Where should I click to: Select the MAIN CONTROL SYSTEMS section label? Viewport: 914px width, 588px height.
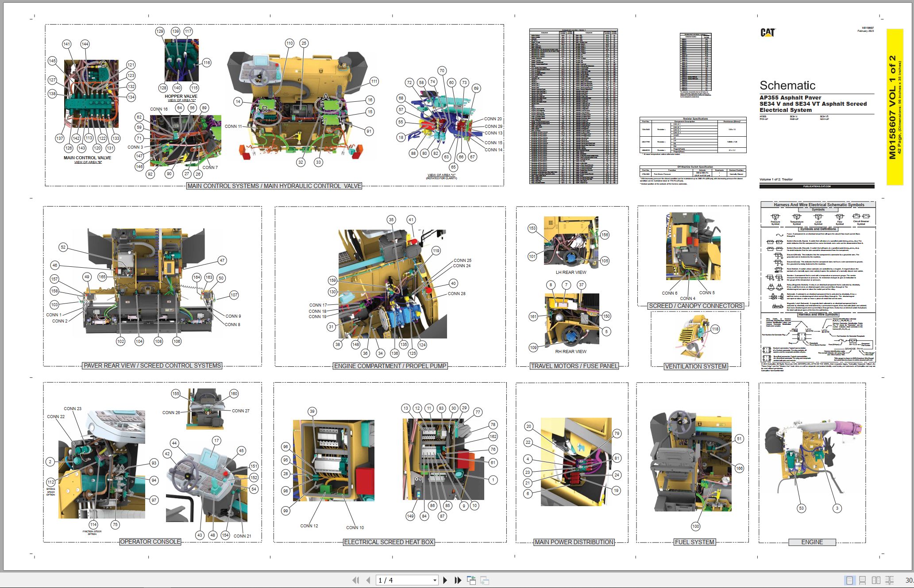274,186
